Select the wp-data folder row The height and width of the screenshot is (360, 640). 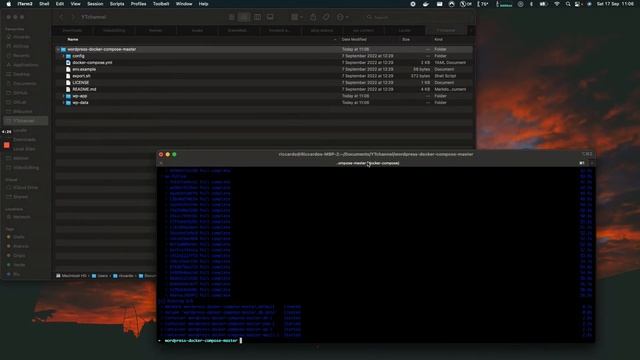pos(264,102)
